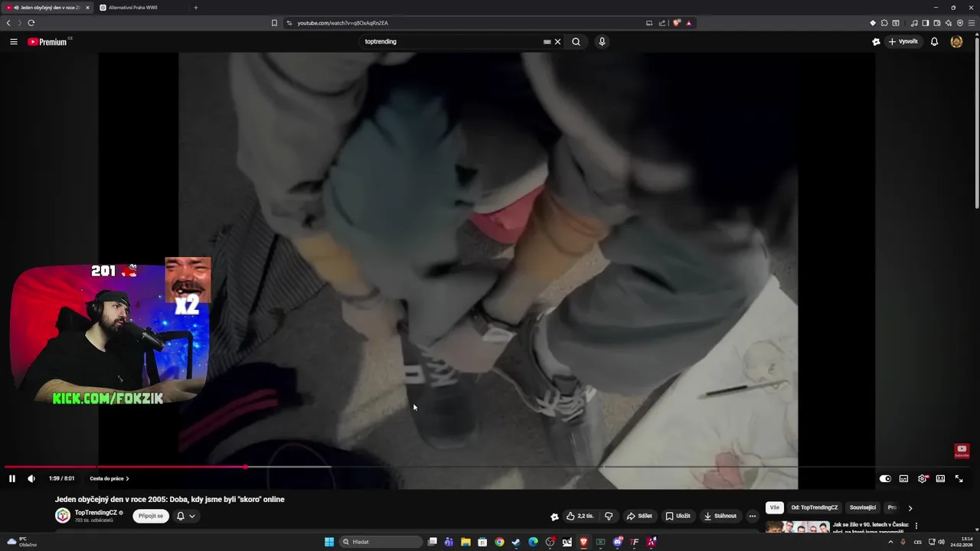The image size is (980, 551).
Task: Click the address bar URL
Action: pyautogui.click(x=342, y=23)
